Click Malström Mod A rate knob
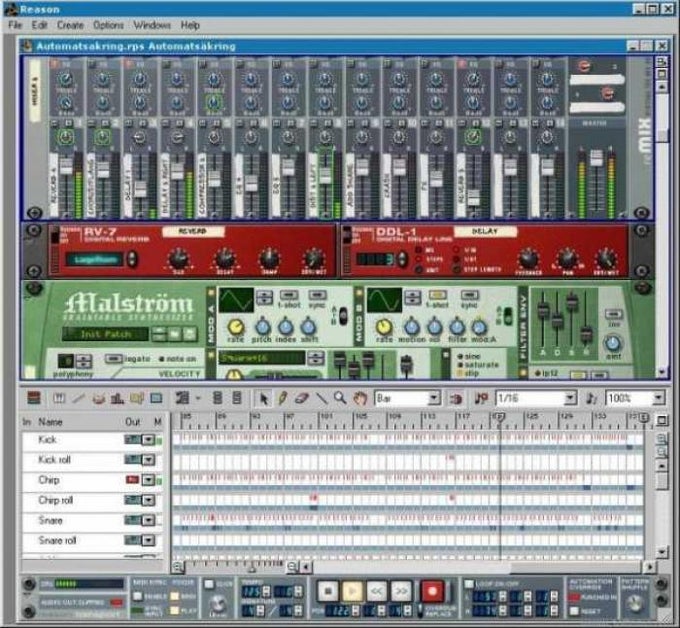 (236, 327)
